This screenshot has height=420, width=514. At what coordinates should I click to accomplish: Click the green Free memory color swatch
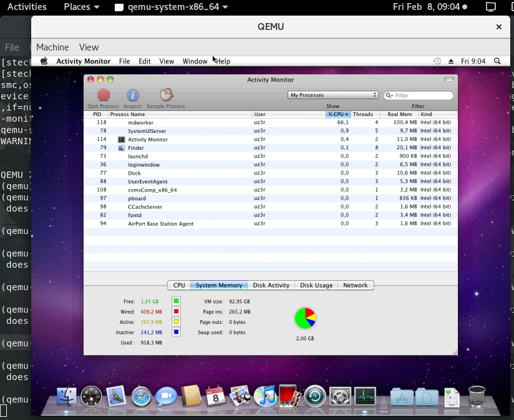tap(176, 301)
